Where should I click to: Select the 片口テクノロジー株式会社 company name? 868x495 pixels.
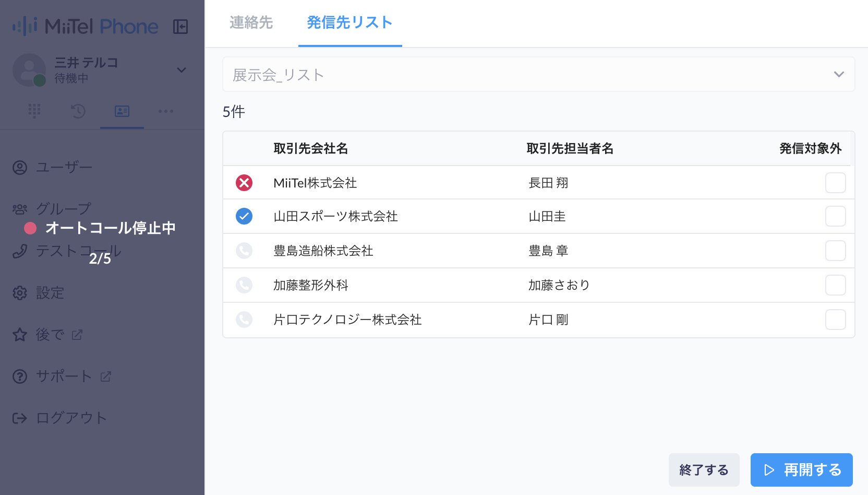pyautogui.click(x=347, y=320)
